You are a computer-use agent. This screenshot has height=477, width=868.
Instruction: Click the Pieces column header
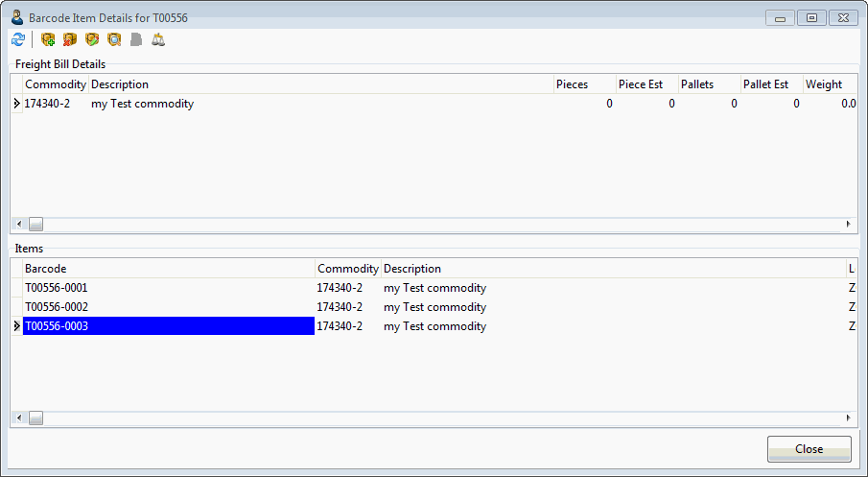[x=584, y=84]
